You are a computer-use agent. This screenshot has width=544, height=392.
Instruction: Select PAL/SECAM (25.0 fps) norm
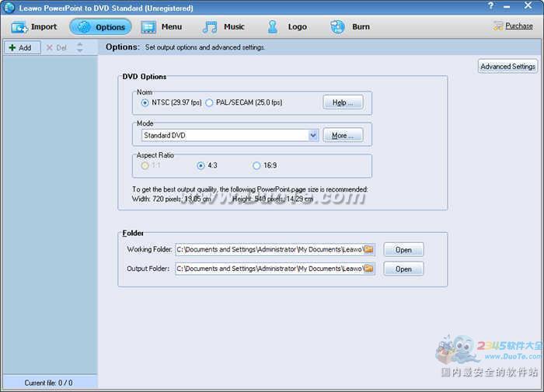pos(244,102)
